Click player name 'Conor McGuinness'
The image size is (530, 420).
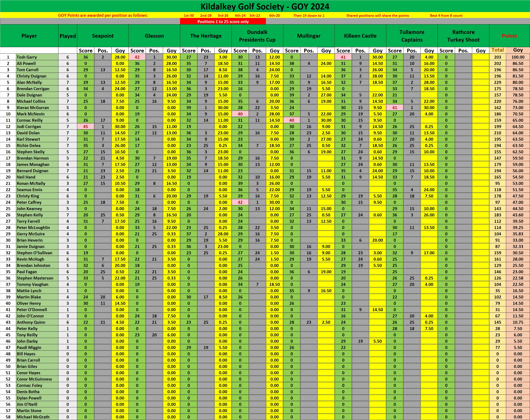point(34,379)
